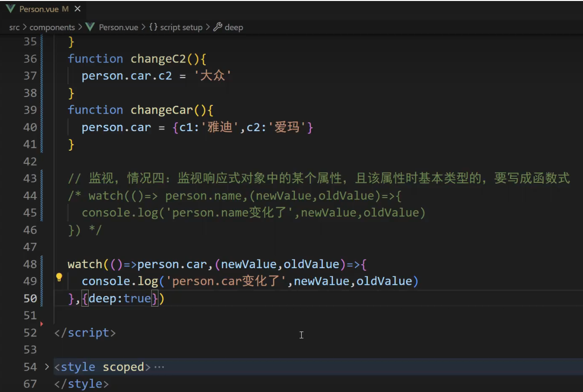Click the braces icon beside script setup
The height and width of the screenshot is (392, 583).
click(x=153, y=27)
